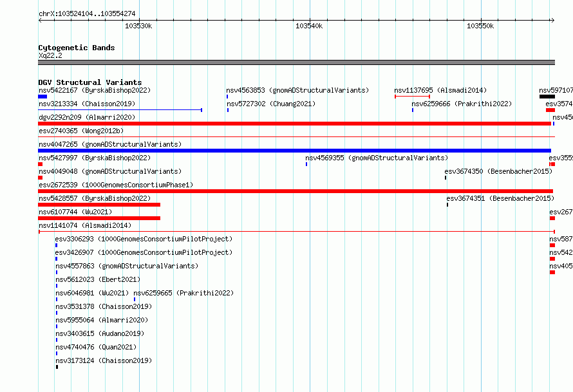Click the blue nsv6259665 variant marker
Screen dimensions: 573x392
pyautogui.click(x=135, y=299)
